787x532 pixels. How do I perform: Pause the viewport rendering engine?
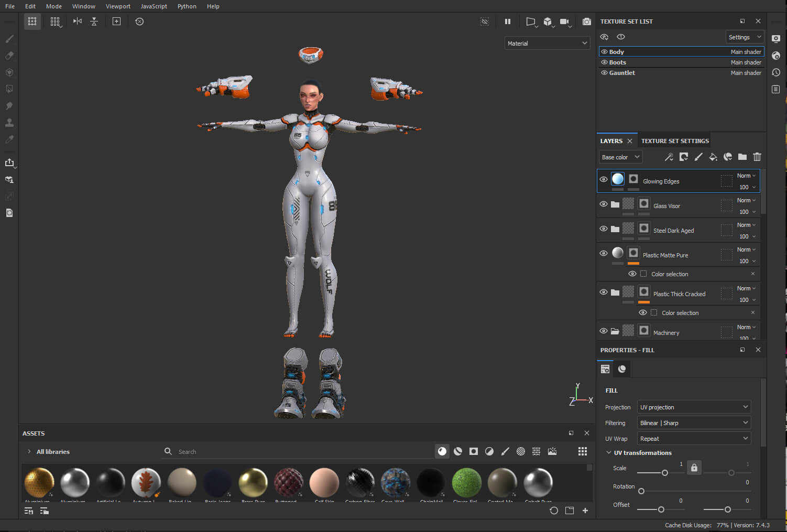[507, 21]
